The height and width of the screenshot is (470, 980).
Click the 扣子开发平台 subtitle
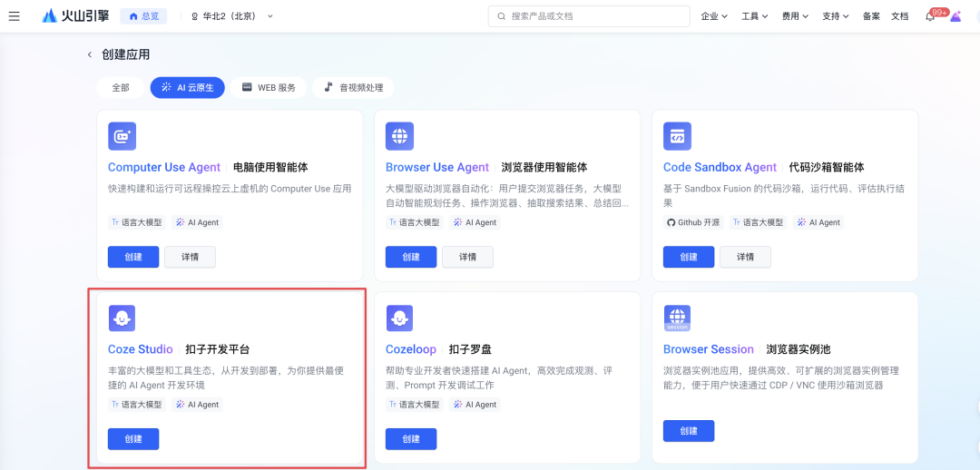[x=218, y=349]
